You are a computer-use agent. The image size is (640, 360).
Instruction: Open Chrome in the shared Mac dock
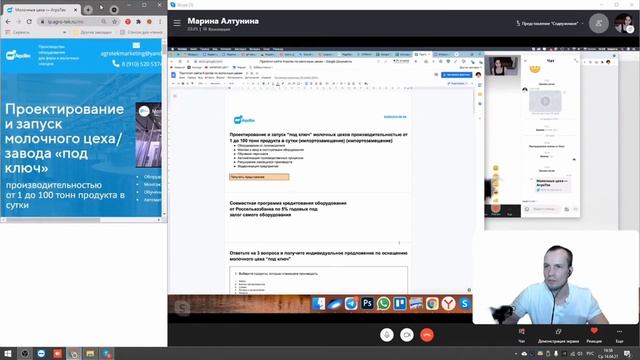click(432, 304)
